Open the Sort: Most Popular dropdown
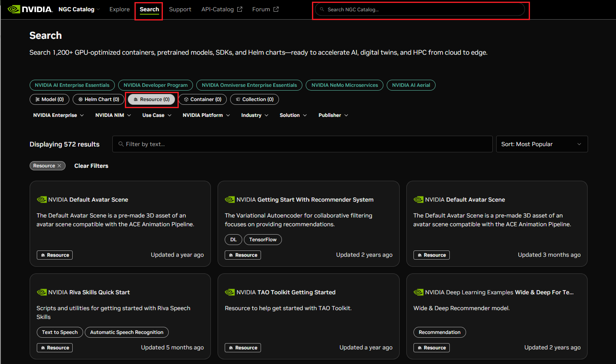616x364 pixels. 542,144
